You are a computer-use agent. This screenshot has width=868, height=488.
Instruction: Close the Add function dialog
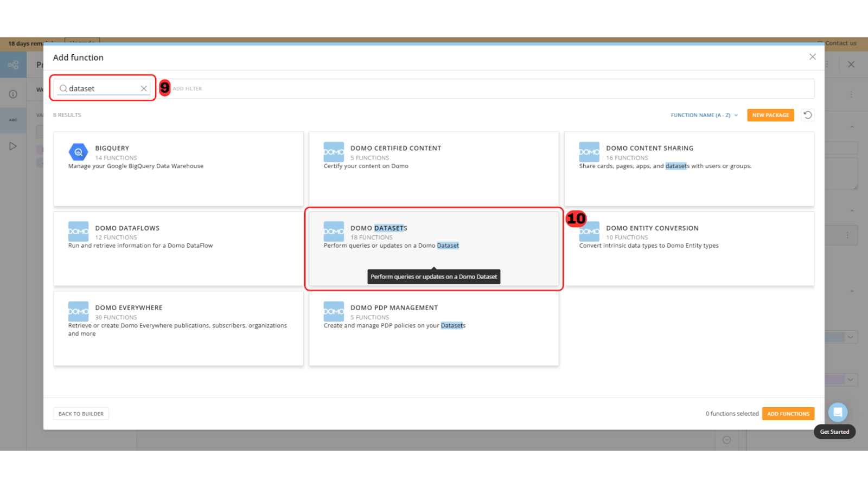point(813,57)
